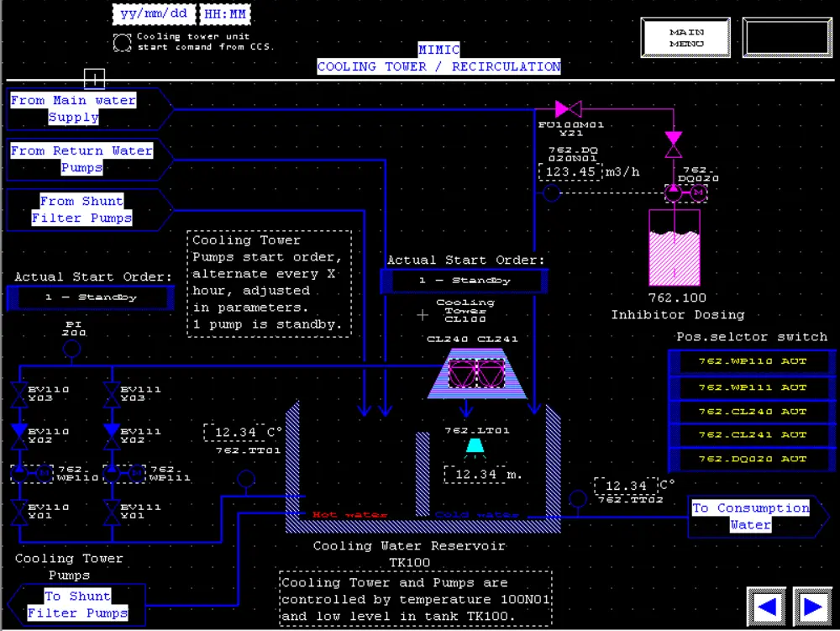This screenshot has width=840, height=631.
Task: Go to the To Consumption Water screen
Action: 750,517
